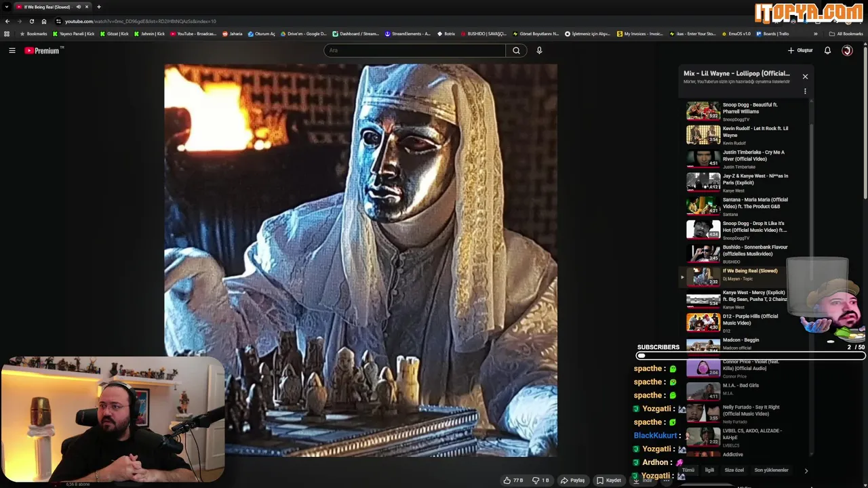Open the Botrix bookmark
The width and height of the screenshot is (868, 488).
coord(446,34)
